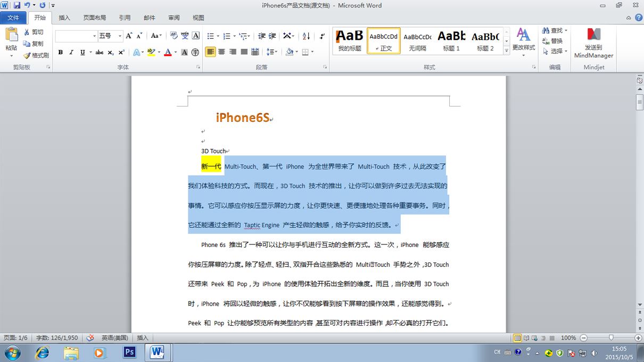
Task: Open the Select (选择) dropdown
Action: (555, 51)
